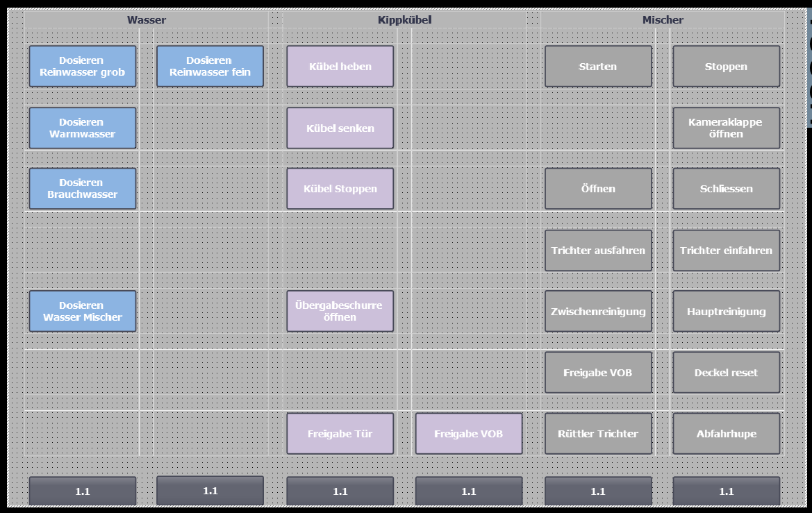Select Freigabe Tür button

(340, 434)
